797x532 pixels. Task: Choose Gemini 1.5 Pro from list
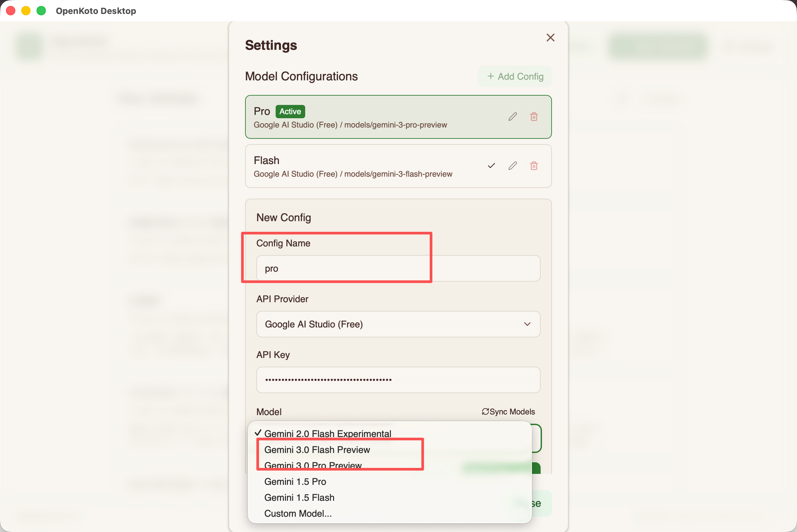coord(295,482)
